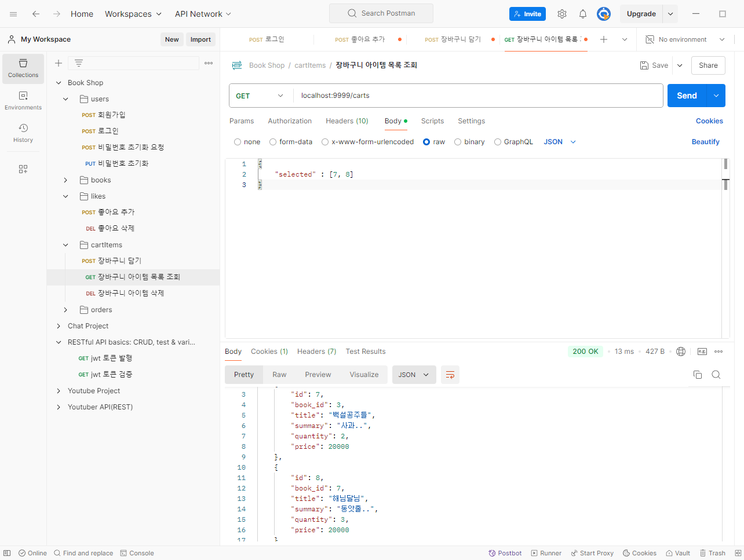This screenshot has width=744, height=560.
Task: Go forward with the right arrow icon
Action: [x=57, y=14]
